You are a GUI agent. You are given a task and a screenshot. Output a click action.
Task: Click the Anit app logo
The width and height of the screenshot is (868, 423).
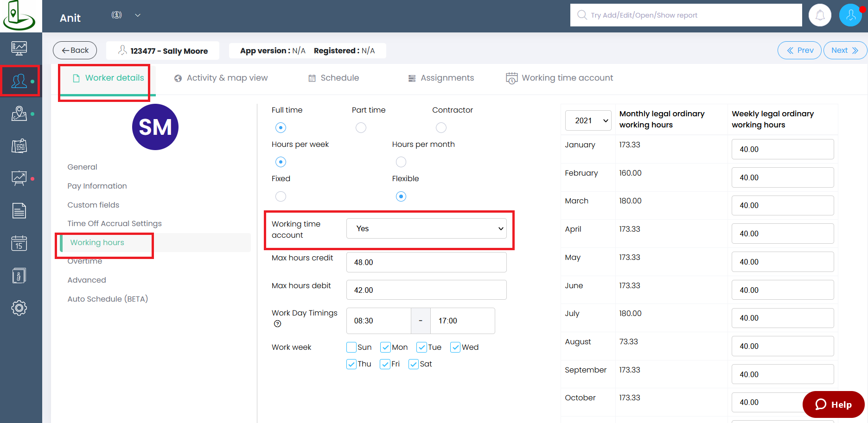(x=19, y=16)
